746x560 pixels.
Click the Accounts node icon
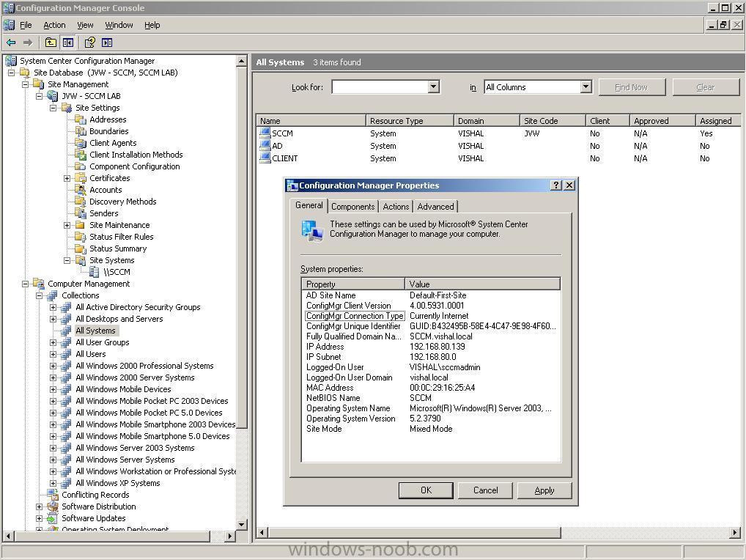(81, 190)
